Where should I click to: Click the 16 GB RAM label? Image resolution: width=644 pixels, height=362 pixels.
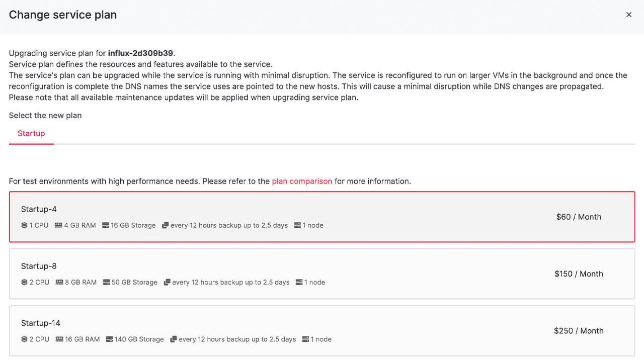click(x=83, y=339)
